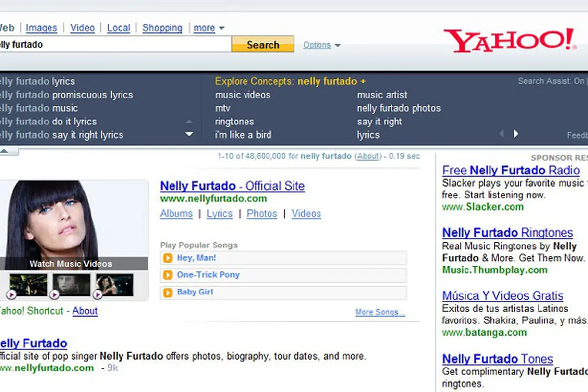Switch to Local search tab
This screenshot has width=588, height=392.
click(119, 28)
